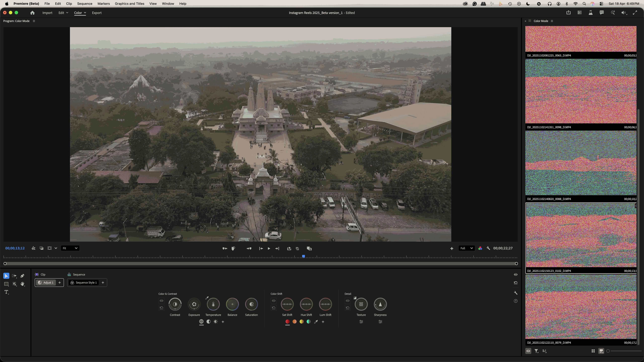Click the Hue Shift control

point(306,304)
